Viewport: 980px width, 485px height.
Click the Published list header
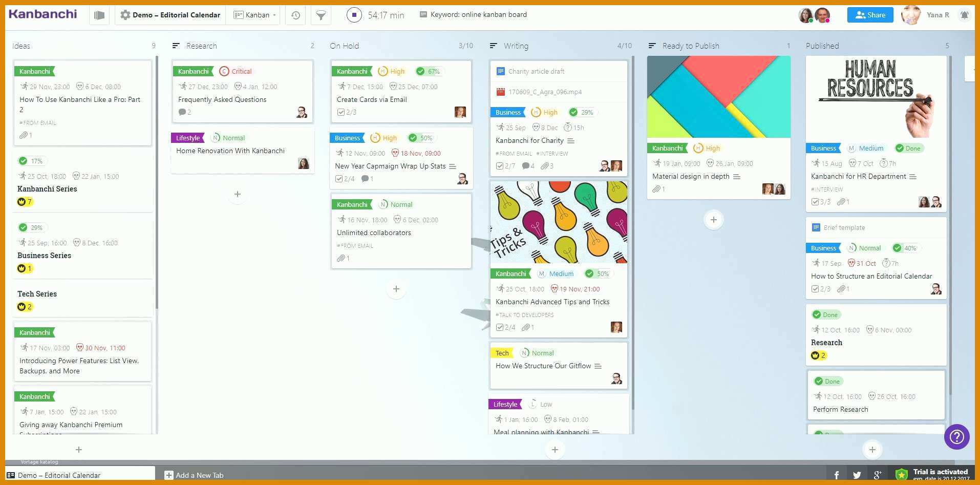[x=822, y=46]
